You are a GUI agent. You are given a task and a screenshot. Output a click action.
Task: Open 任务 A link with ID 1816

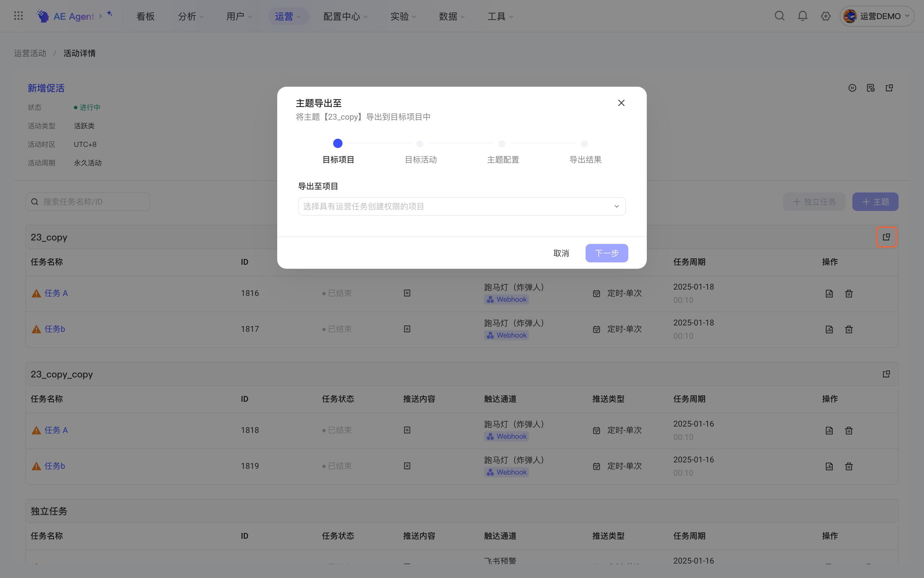[x=56, y=293]
